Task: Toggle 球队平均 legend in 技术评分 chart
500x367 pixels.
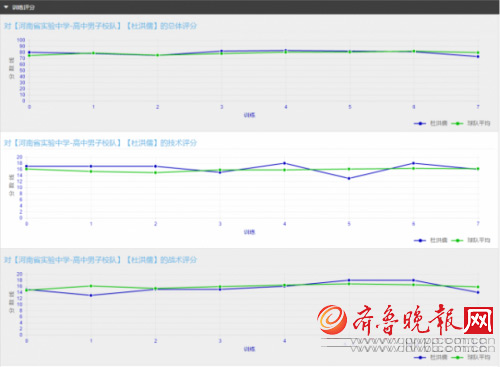Action: pos(471,240)
